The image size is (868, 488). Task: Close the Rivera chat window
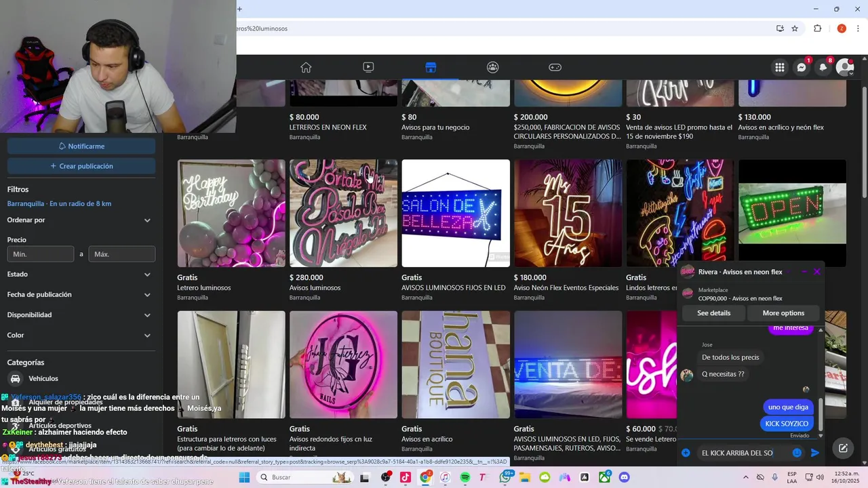coord(816,272)
